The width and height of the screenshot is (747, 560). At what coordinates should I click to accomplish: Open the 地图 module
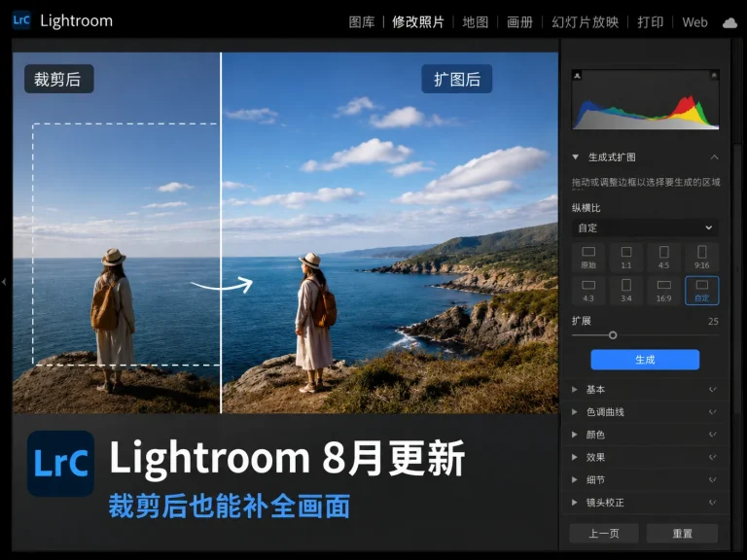[x=476, y=22]
